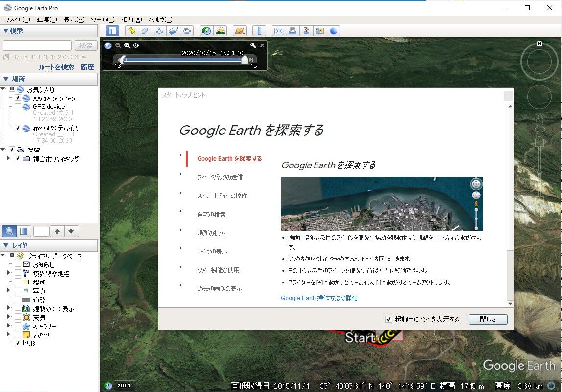The image size is (562, 392).
Task: Toggle the 保留 folder checkbox
Action: [x=11, y=150]
